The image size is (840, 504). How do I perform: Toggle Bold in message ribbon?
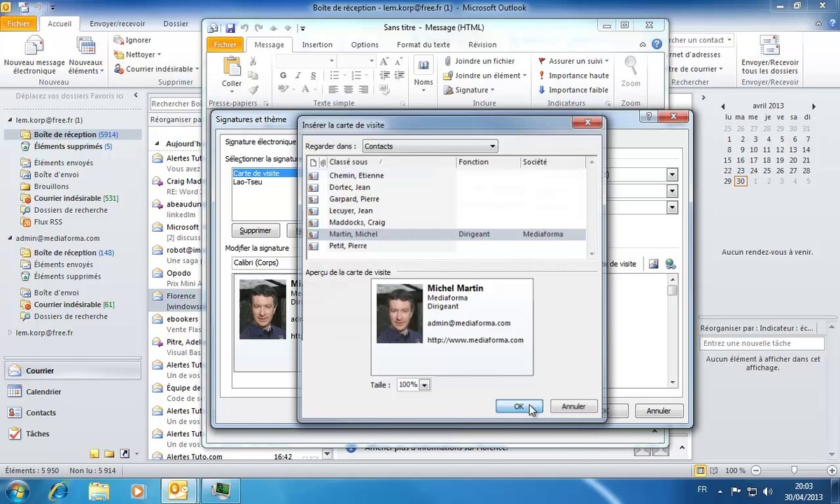click(283, 76)
